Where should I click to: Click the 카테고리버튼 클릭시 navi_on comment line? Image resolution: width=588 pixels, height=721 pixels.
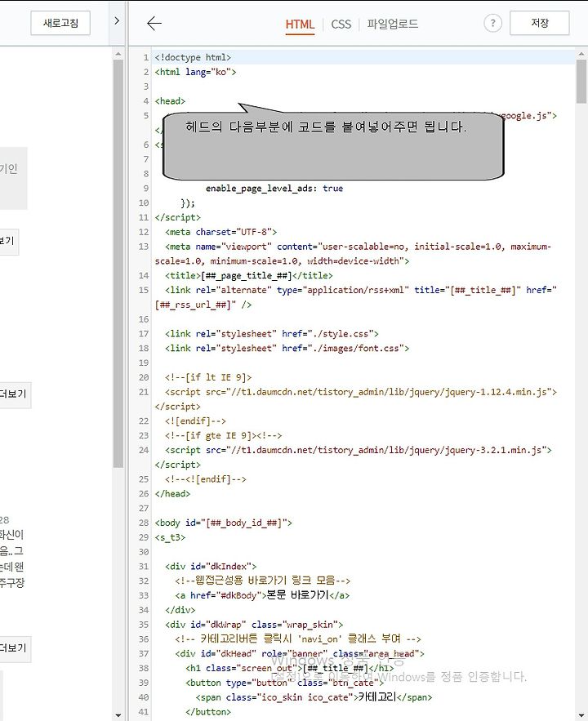click(x=298, y=639)
